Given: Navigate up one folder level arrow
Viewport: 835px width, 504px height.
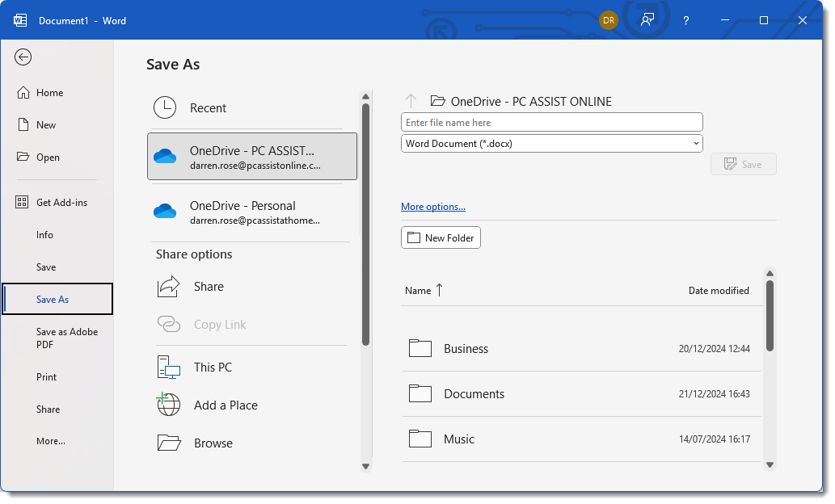Looking at the screenshot, I should click(x=411, y=101).
